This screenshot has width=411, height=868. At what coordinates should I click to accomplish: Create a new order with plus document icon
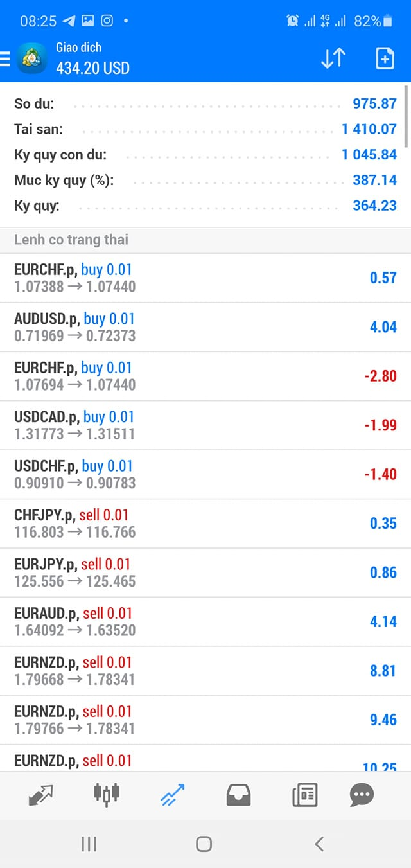(384, 58)
